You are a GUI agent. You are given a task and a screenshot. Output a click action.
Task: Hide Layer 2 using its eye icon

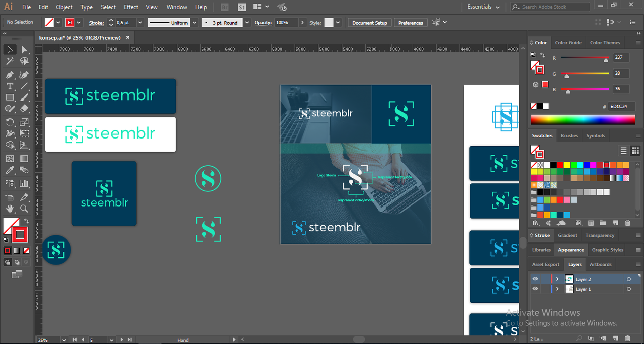tap(535, 279)
